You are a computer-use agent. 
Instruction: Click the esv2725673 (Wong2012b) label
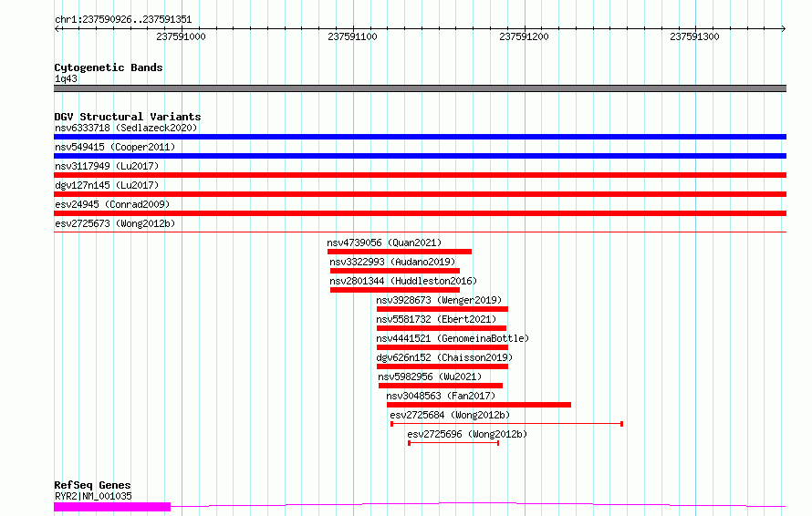tap(115, 223)
